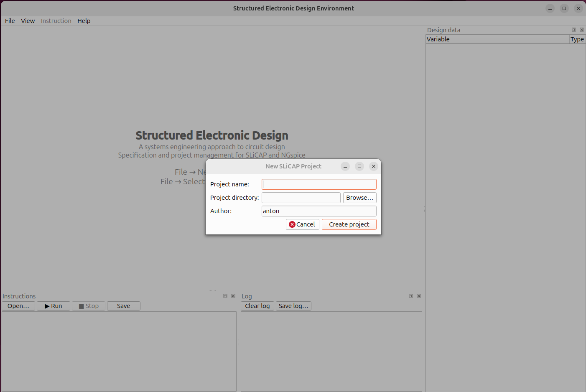Stop the running instruction

click(89, 306)
